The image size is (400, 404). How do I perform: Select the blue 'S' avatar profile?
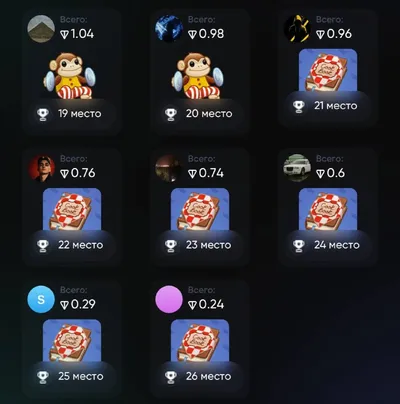pyautogui.click(x=41, y=299)
